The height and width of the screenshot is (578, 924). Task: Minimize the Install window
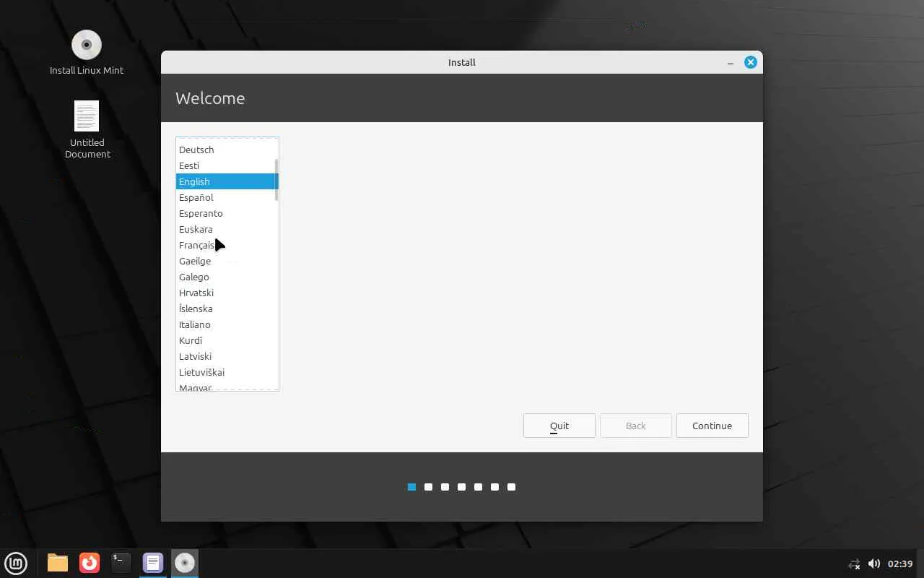731,63
